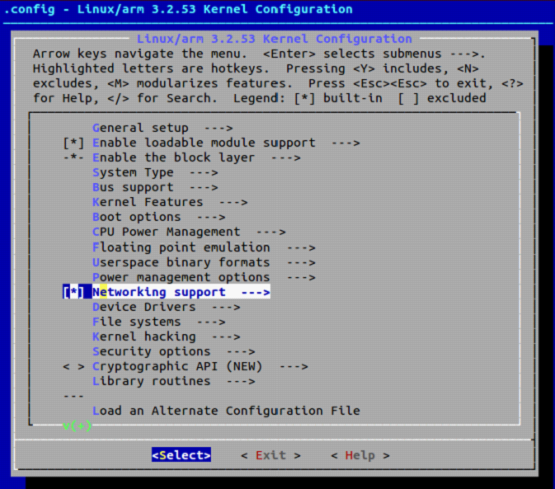Toggle the Networking support checkbox
Screen dimensions: 555x489
[74, 292]
